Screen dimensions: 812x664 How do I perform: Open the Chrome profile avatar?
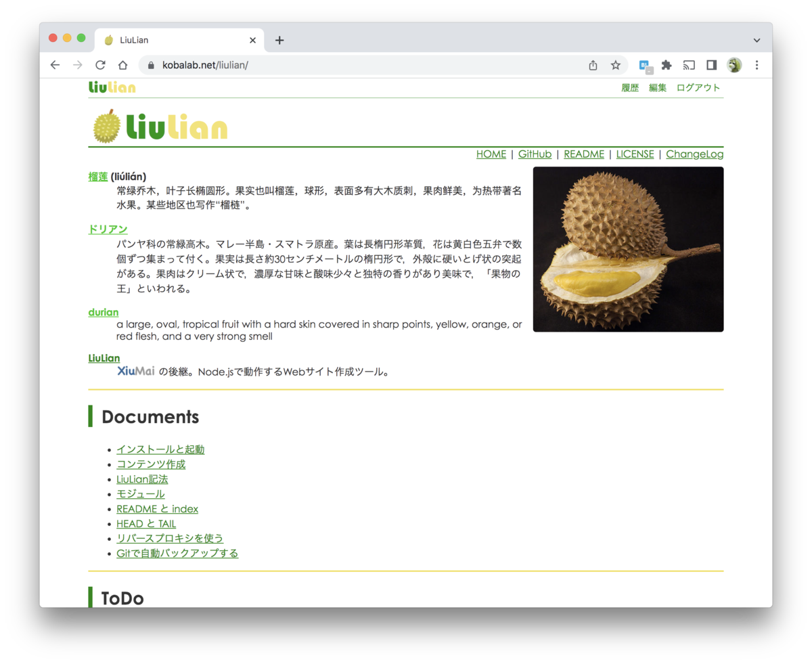coord(734,65)
